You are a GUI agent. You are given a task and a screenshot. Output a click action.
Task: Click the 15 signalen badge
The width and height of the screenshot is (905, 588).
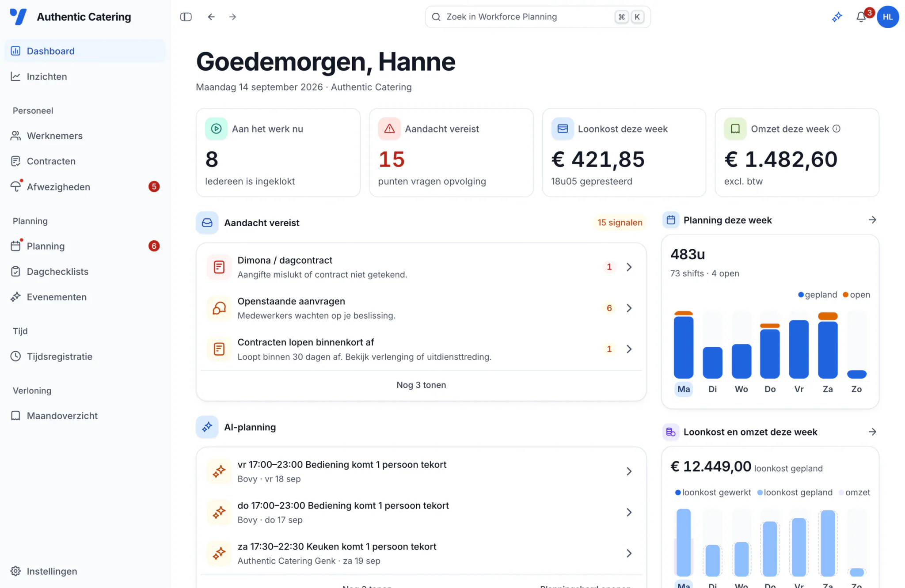(x=620, y=222)
